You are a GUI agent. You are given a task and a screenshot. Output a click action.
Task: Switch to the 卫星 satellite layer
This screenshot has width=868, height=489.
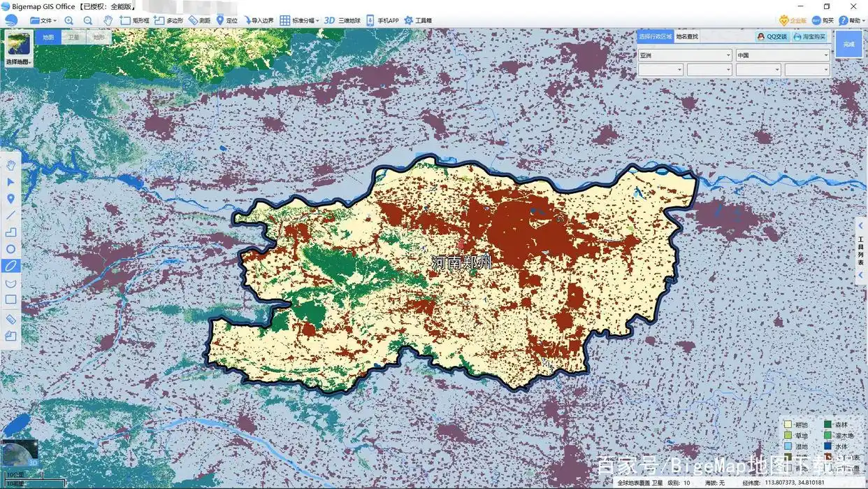[73, 37]
